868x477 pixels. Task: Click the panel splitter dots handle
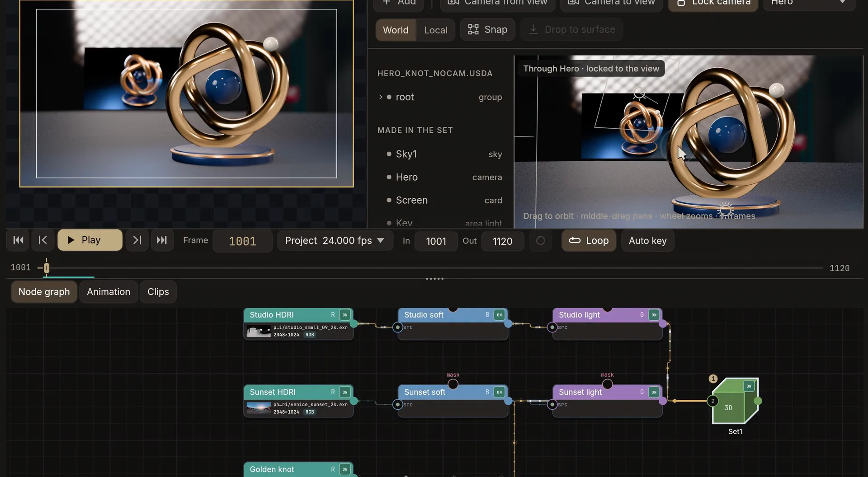click(x=434, y=279)
